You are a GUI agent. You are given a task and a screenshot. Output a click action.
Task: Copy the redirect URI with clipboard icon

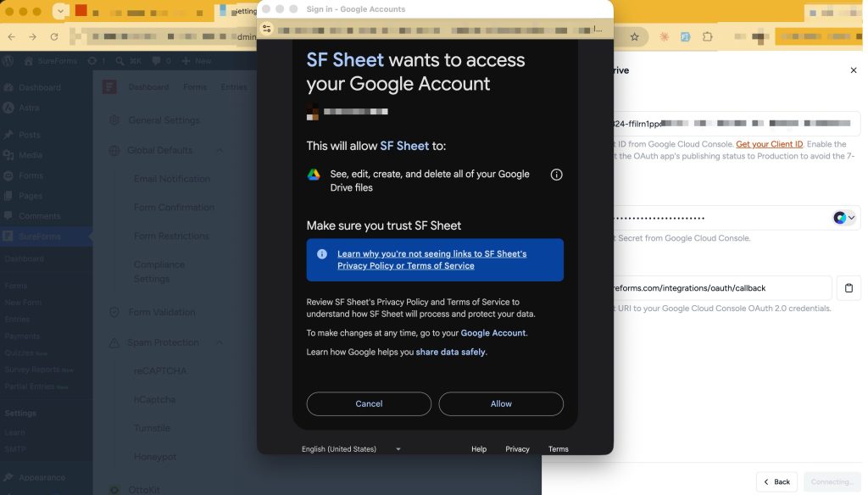pyautogui.click(x=848, y=288)
